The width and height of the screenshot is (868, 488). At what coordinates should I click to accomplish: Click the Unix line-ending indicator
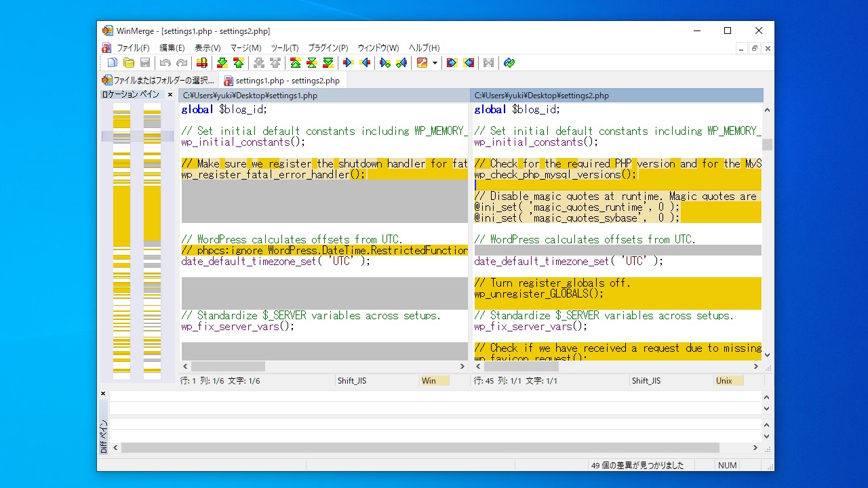[729, 381]
